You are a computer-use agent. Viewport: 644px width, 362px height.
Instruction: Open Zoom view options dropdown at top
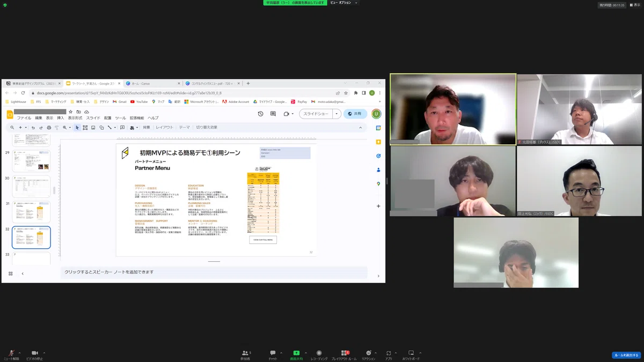coord(343,3)
